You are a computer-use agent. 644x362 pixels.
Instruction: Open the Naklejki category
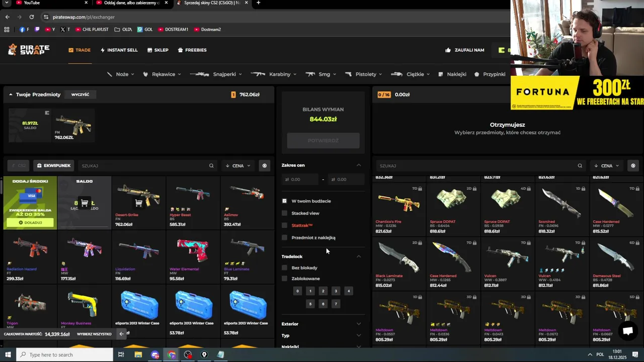[452, 74]
